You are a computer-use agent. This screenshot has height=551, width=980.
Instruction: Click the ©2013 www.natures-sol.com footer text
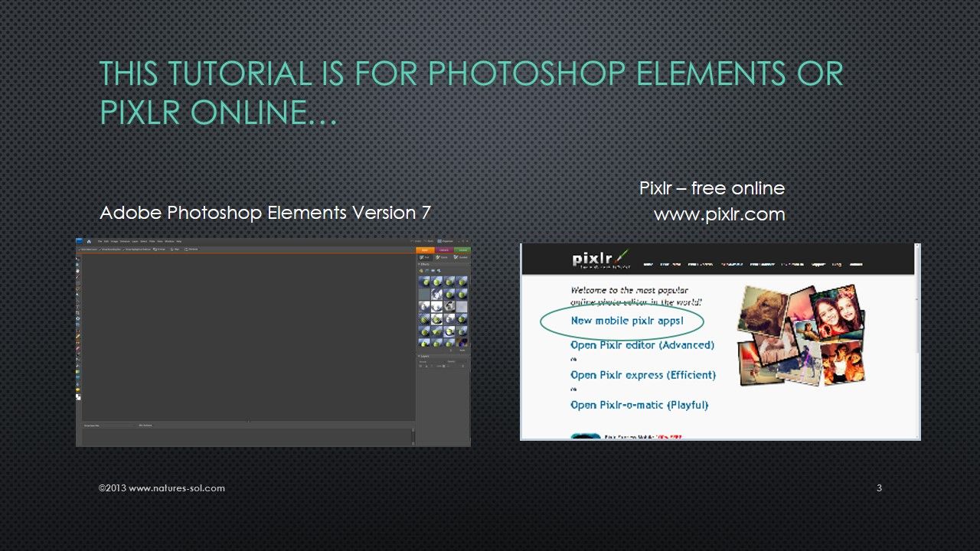pyautogui.click(x=162, y=487)
